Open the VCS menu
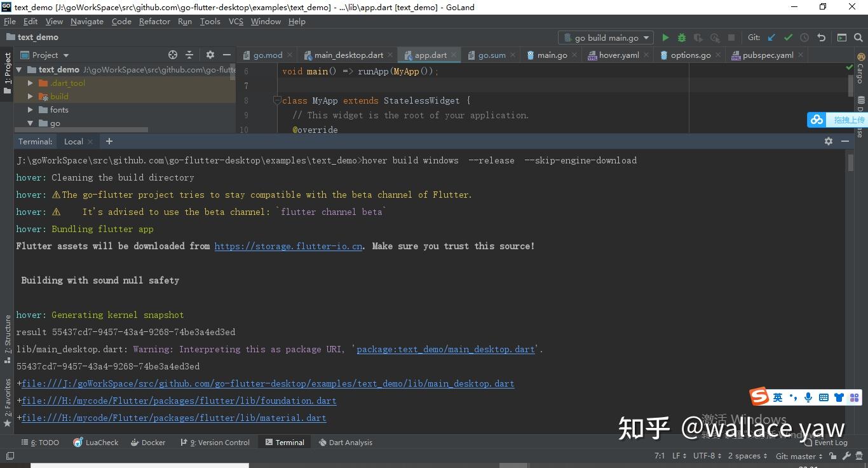 click(x=235, y=21)
